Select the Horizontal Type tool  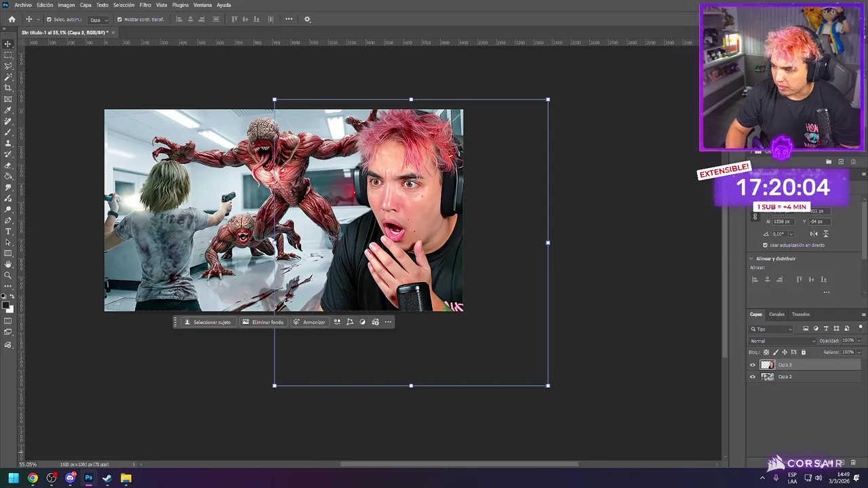pos(8,231)
